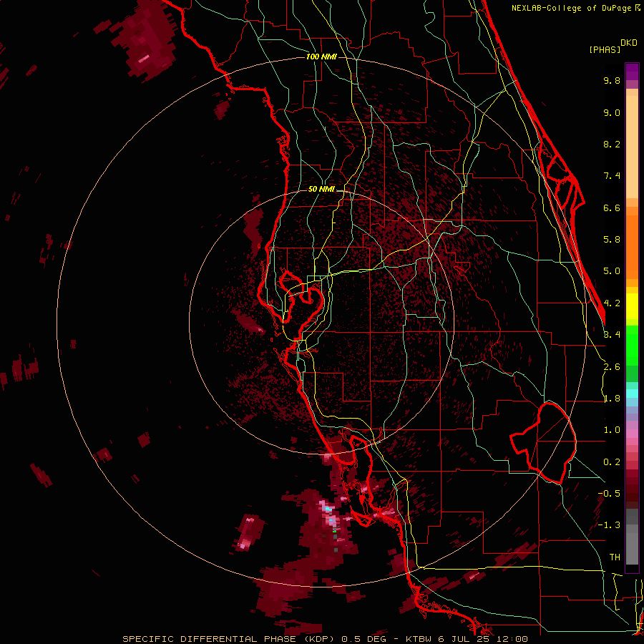
Task: Click the DKD unit label above color scale
Action: [628, 43]
